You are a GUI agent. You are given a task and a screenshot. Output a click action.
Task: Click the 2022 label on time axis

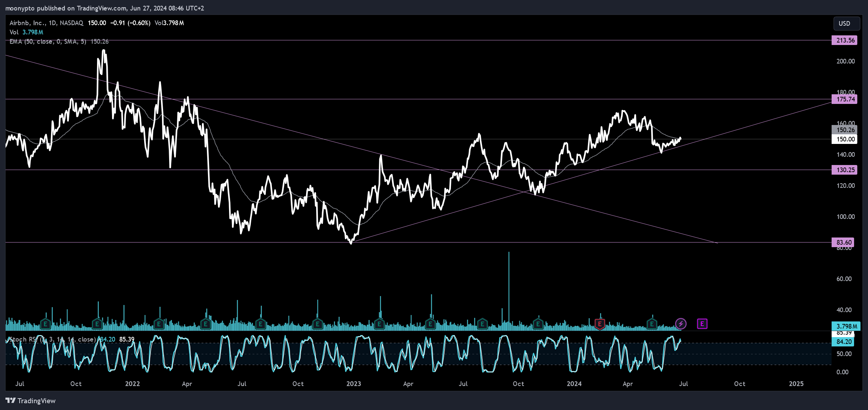(x=132, y=384)
